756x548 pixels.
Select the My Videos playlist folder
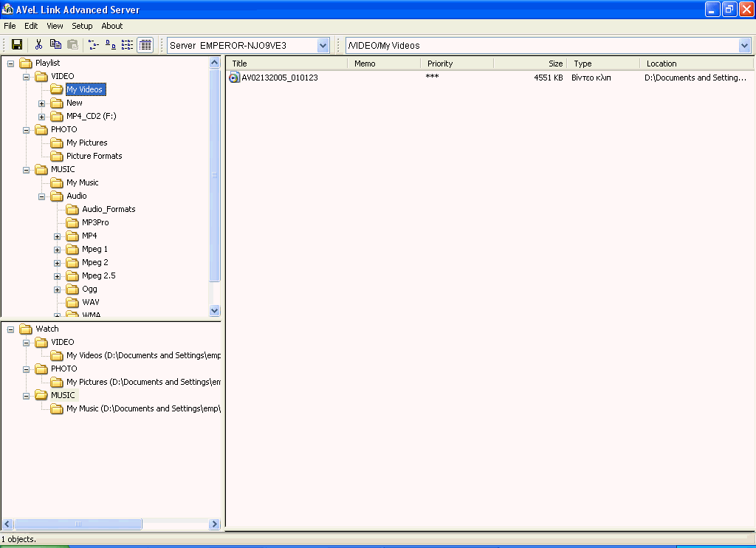(x=85, y=89)
